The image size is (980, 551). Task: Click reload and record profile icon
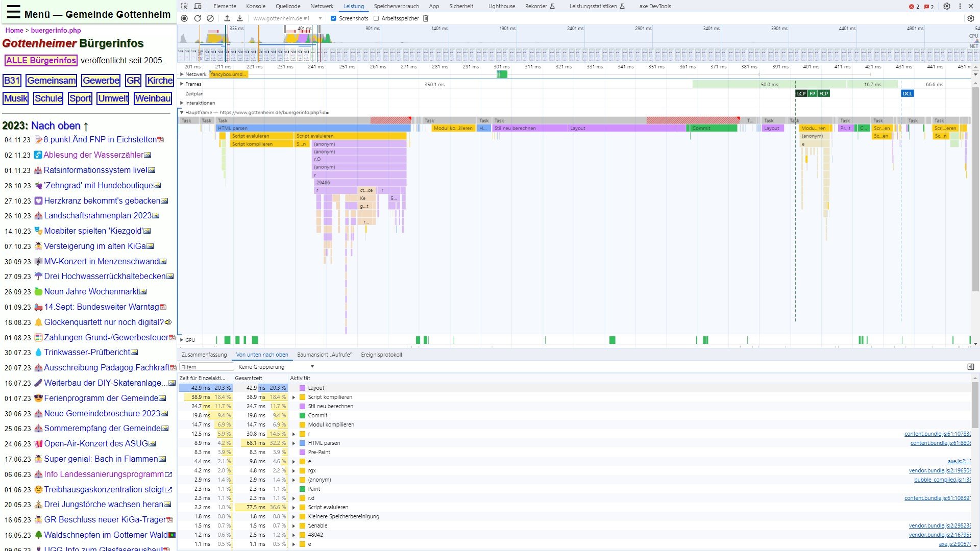(x=198, y=18)
